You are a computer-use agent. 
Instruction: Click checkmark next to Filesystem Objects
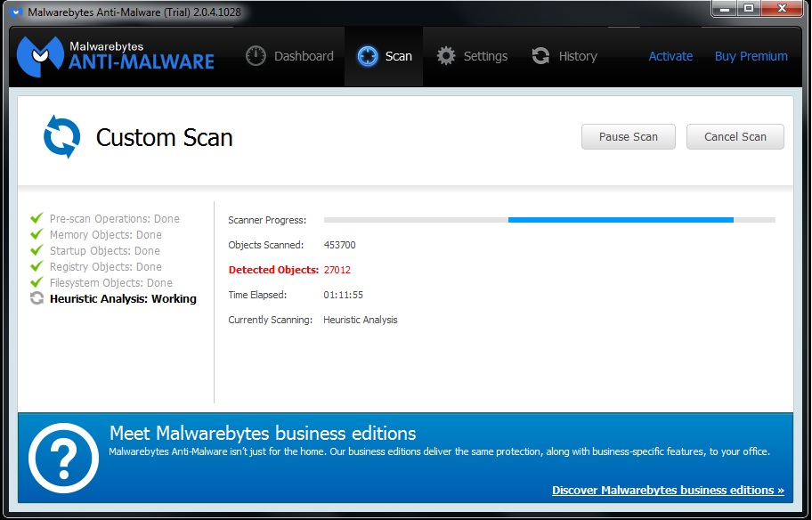(37, 282)
